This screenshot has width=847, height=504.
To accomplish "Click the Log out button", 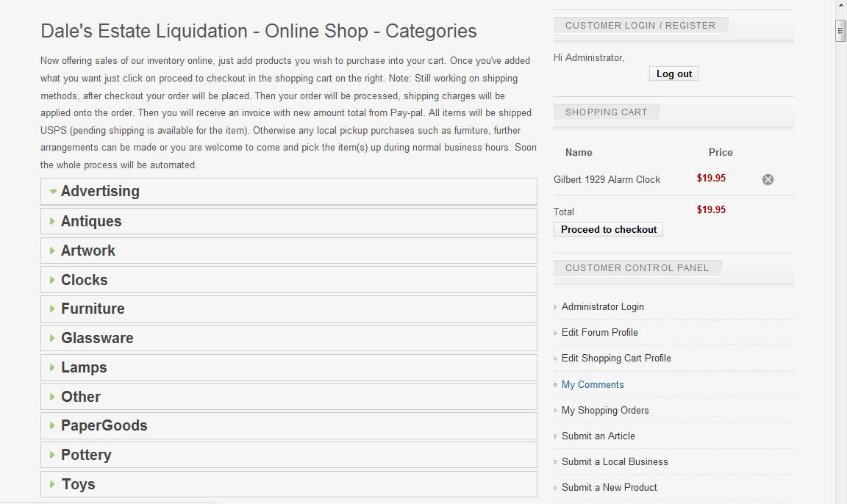I will click(673, 73).
